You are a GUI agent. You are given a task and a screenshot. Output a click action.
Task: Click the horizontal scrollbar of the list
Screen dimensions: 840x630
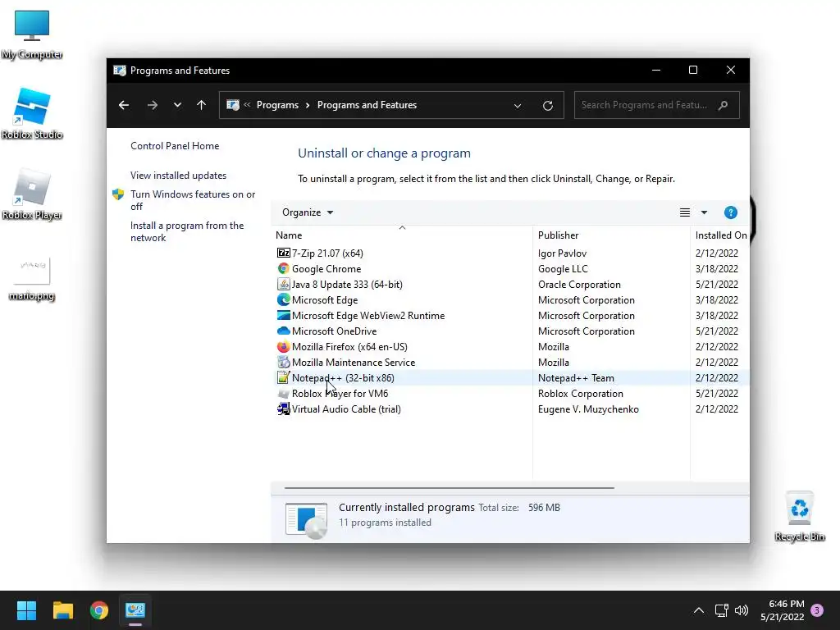click(449, 488)
